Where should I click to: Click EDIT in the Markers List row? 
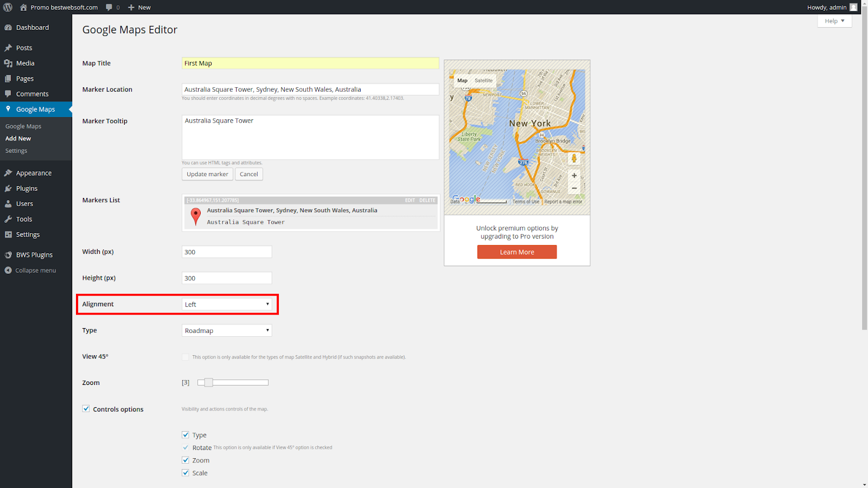pos(410,200)
